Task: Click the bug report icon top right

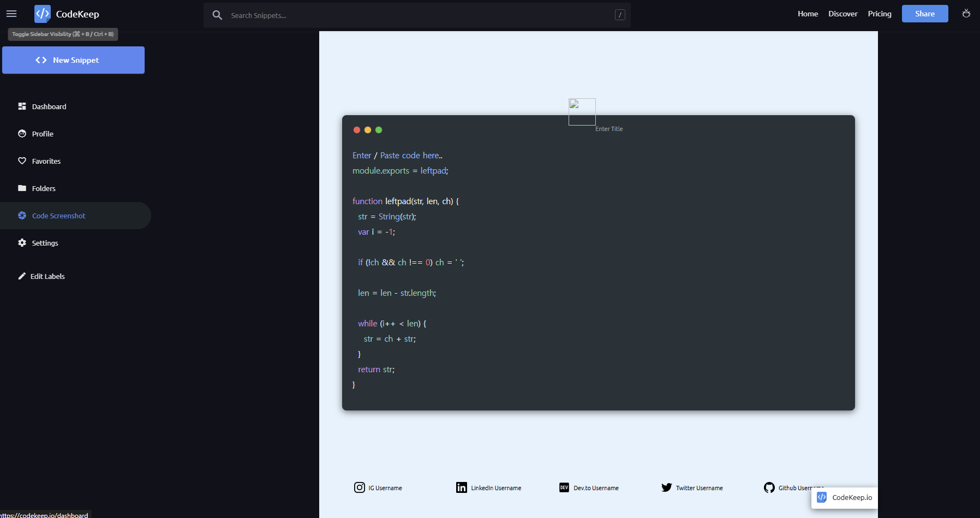Action: pyautogui.click(x=965, y=13)
